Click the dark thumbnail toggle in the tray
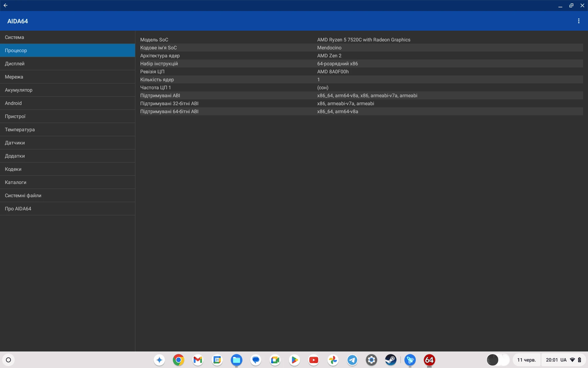This screenshot has width=588, height=368. [x=498, y=360]
